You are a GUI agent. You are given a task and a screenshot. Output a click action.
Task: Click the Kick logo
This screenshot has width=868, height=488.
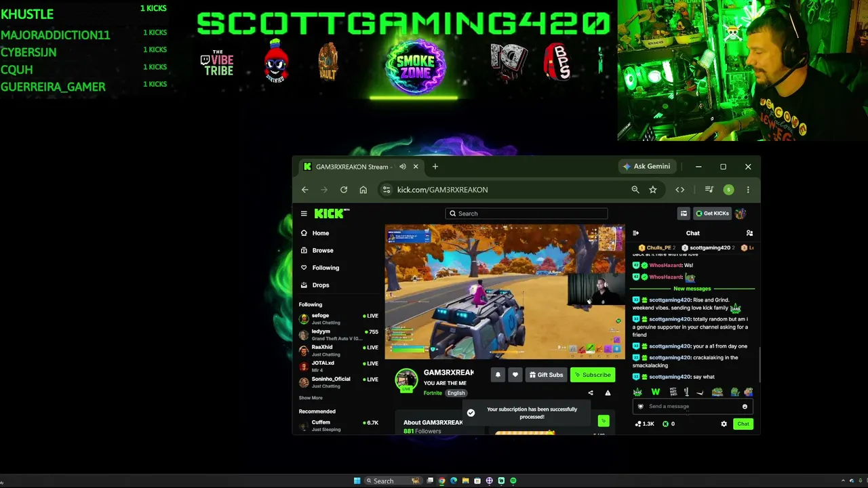pos(332,213)
